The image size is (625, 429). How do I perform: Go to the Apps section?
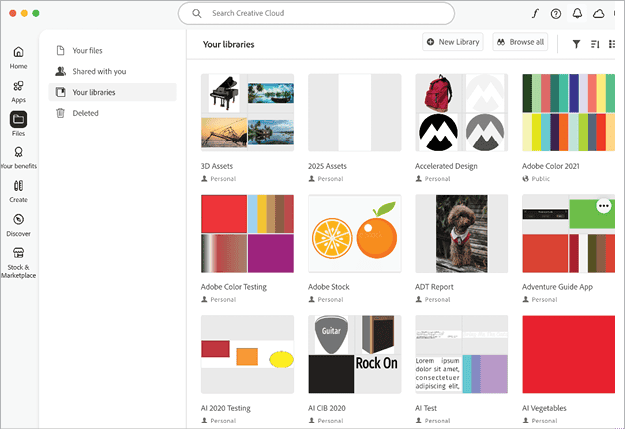click(x=18, y=90)
